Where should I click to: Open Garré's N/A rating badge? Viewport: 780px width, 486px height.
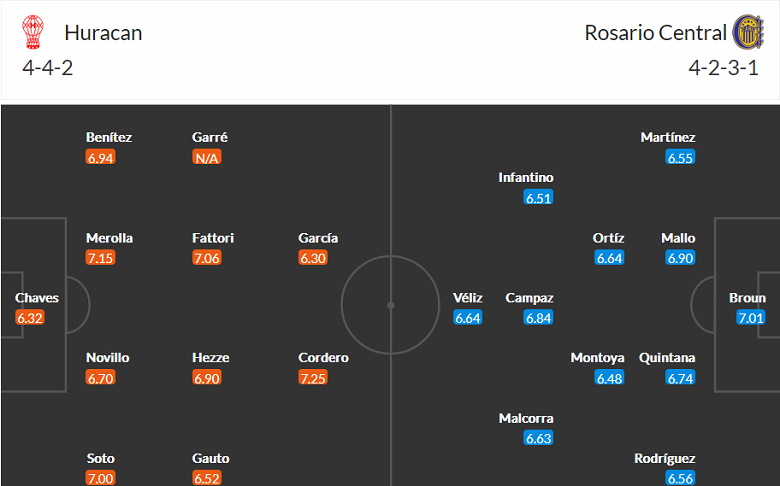pyautogui.click(x=206, y=157)
